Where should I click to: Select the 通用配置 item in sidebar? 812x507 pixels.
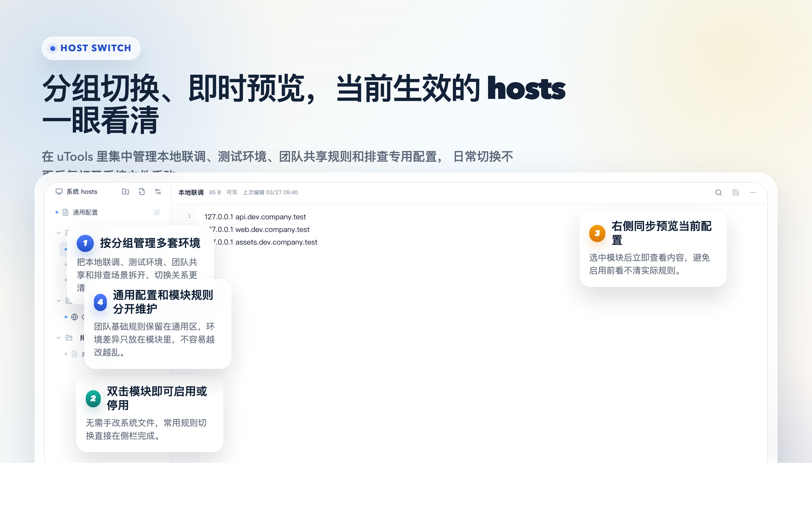(x=85, y=212)
